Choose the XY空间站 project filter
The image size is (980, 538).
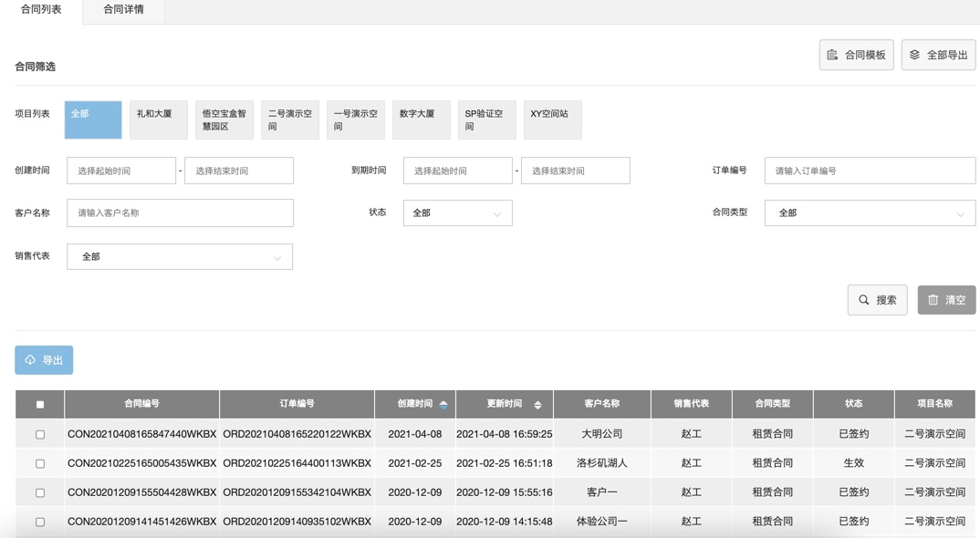pos(552,119)
